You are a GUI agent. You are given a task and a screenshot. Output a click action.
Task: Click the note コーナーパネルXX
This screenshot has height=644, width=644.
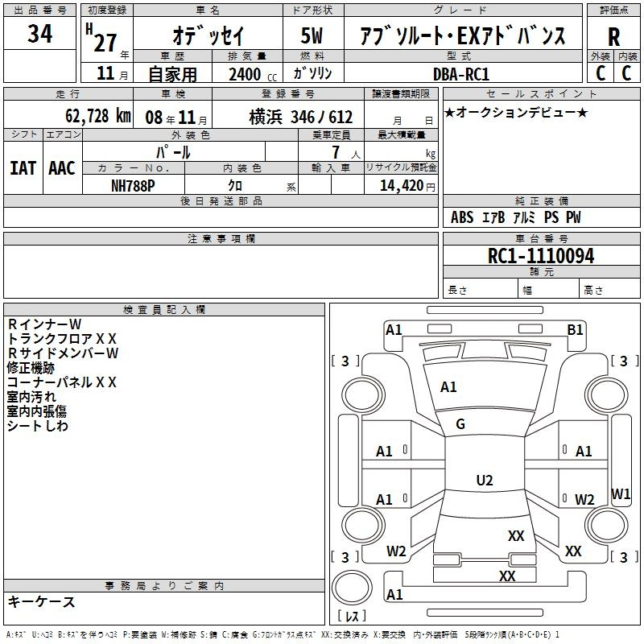click(62, 382)
